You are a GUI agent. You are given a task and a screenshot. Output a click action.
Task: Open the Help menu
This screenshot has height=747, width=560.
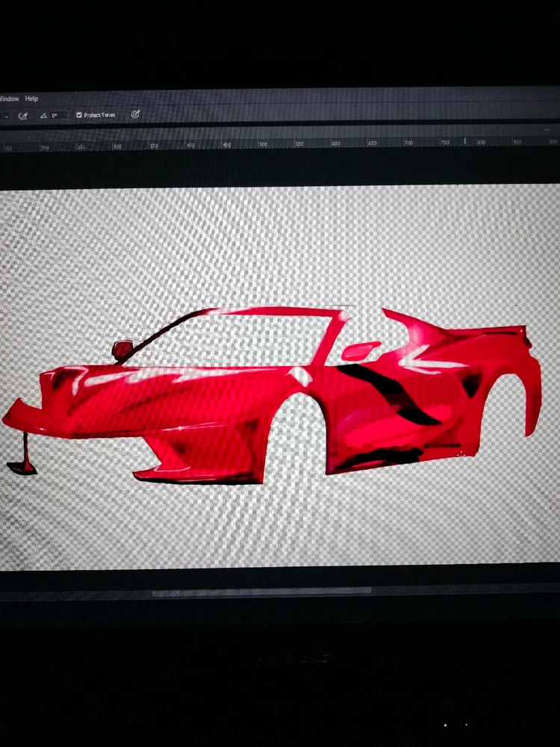pos(31,99)
